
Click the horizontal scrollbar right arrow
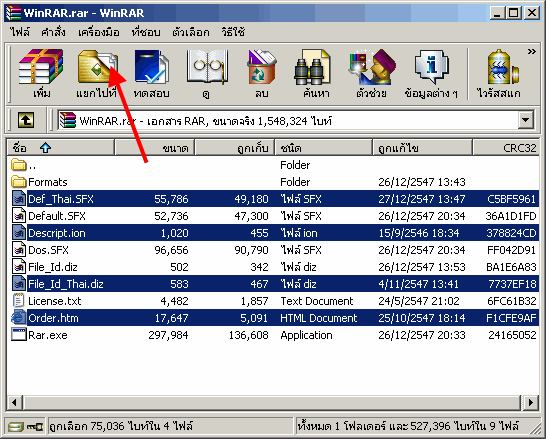531,402
